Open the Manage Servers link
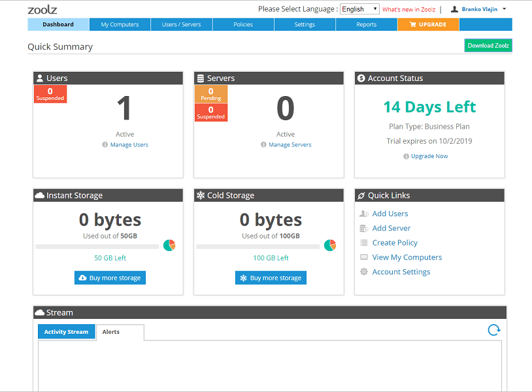The image size is (532, 392). [290, 145]
